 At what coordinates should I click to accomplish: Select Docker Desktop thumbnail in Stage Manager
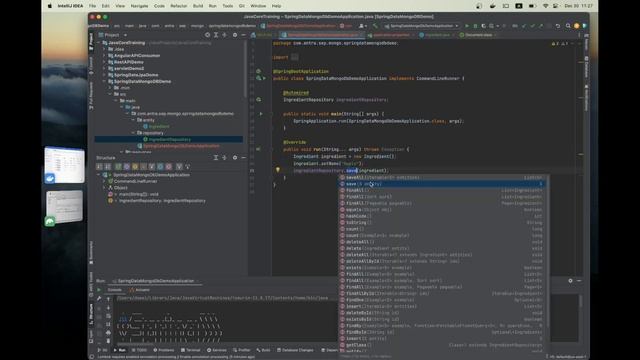click(64, 165)
